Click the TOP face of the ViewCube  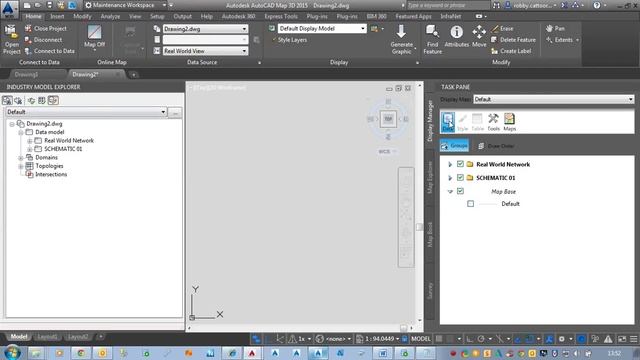[388, 119]
